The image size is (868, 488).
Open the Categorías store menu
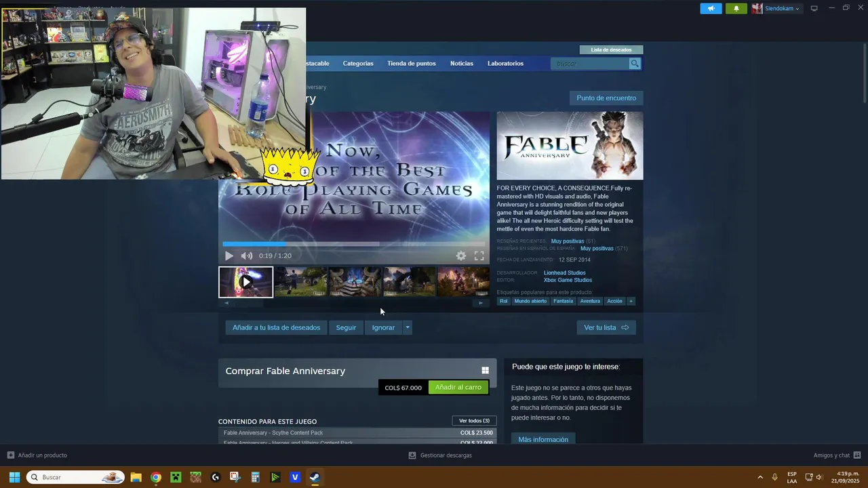(x=358, y=64)
